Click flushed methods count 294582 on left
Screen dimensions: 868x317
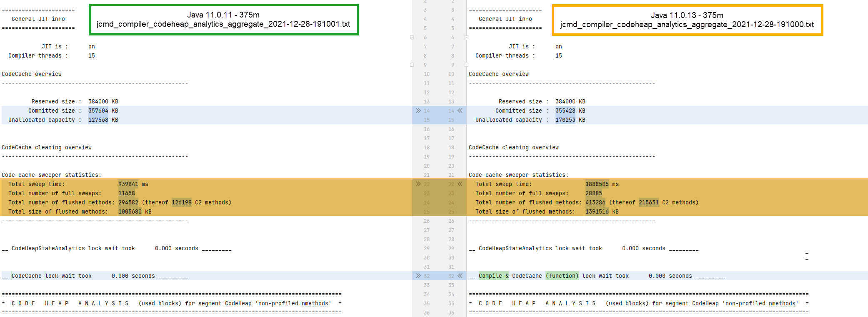pyautogui.click(x=128, y=202)
